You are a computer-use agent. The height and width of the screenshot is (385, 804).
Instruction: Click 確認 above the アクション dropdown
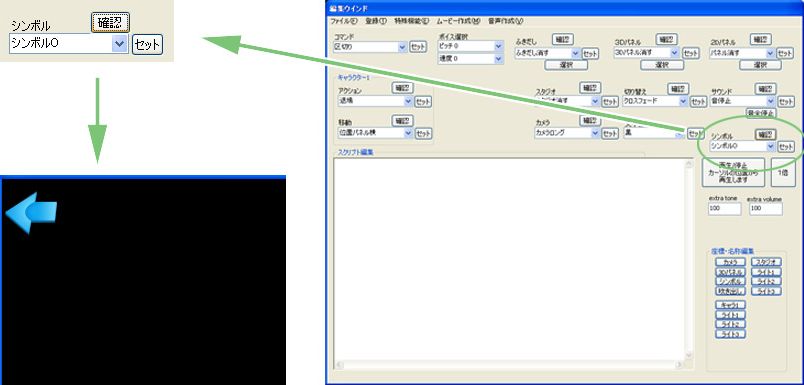pos(403,88)
